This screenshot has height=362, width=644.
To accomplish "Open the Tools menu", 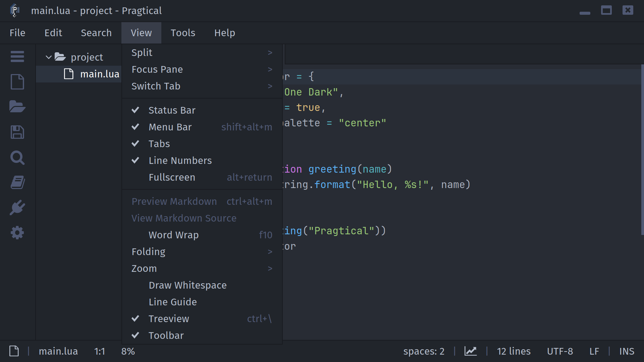I will tap(183, 33).
